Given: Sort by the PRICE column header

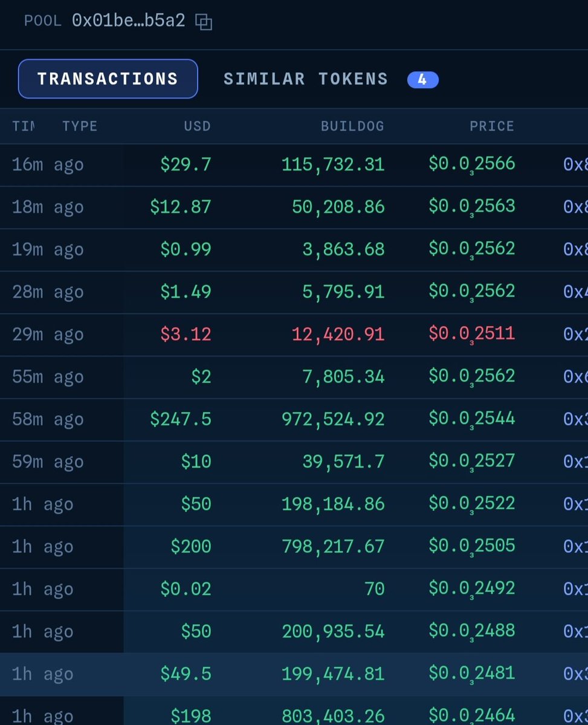Looking at the screenshot, I should click(x=492, y=126).
